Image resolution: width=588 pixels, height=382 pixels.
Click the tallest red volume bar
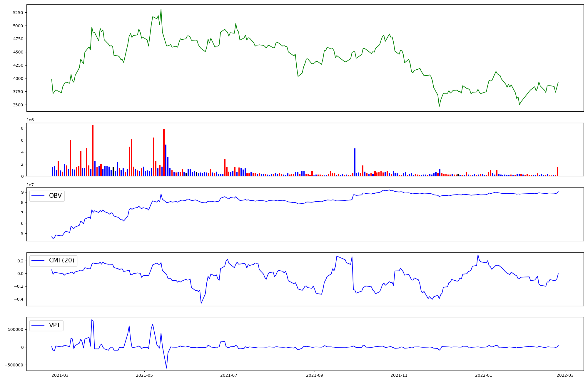coord(93,150)
